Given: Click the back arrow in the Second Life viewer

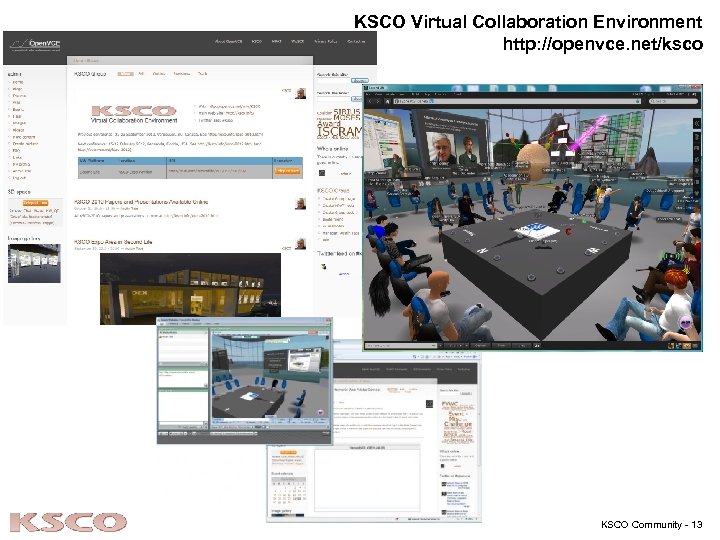Looking at the screenshot, I should tap(371, 101).
